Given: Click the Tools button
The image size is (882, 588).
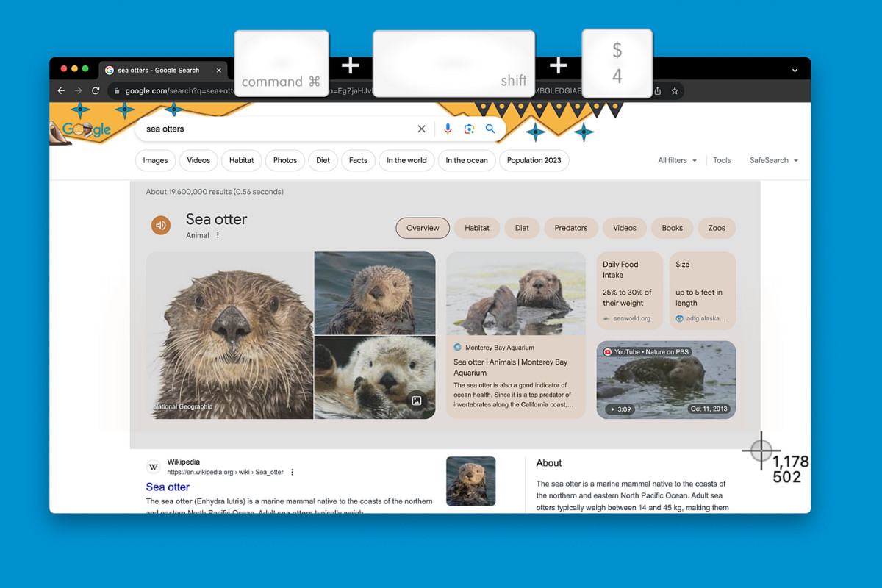Looking at the screenshot, I should pos(722,160).
